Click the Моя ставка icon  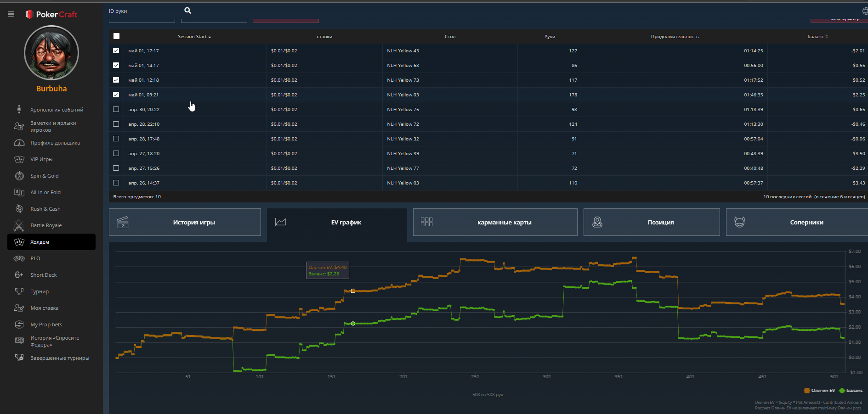(x=19, y=308)
